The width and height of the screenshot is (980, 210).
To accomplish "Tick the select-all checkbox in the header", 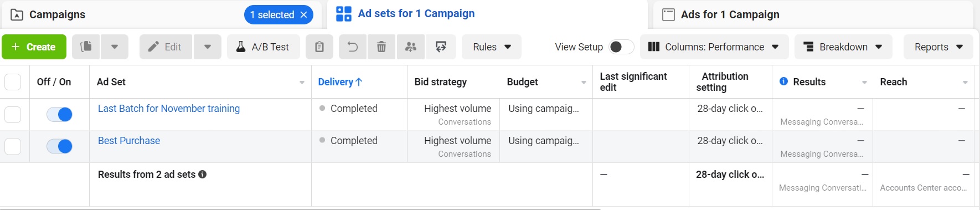I will [x=13, y=82].
